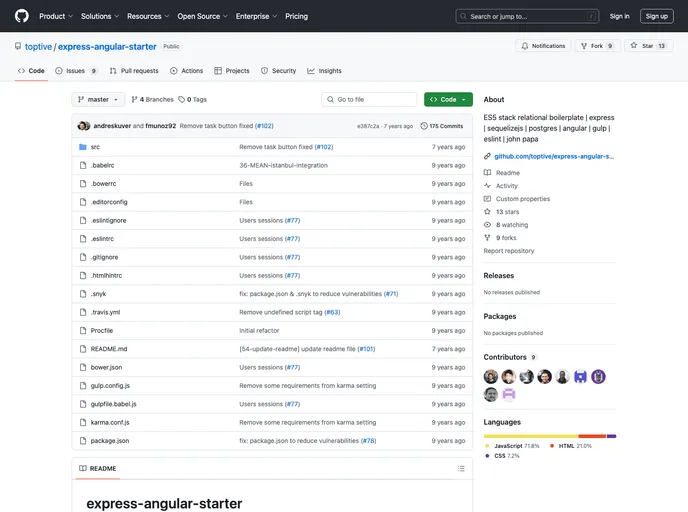Open the green Code dropdown button
Image resolution: width=688 pixels, height=512 pixels.
(448, 100)
